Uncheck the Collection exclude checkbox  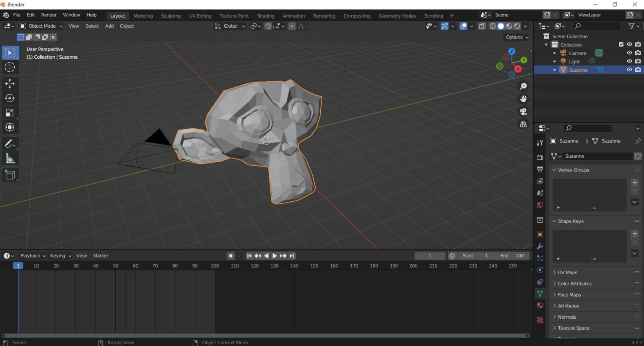coord(621,44)
